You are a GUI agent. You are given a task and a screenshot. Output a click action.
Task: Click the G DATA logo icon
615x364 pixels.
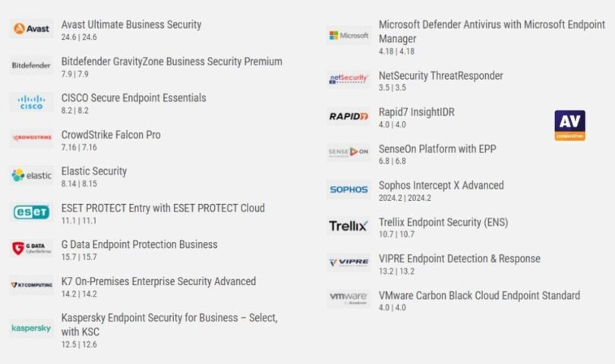(x=32, y=249)
